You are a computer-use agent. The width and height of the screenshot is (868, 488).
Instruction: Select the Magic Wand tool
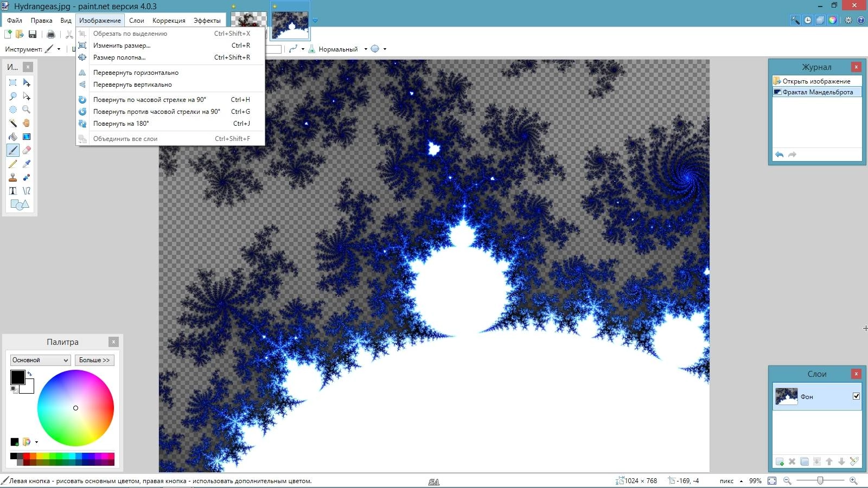click(x=13, y=123)
